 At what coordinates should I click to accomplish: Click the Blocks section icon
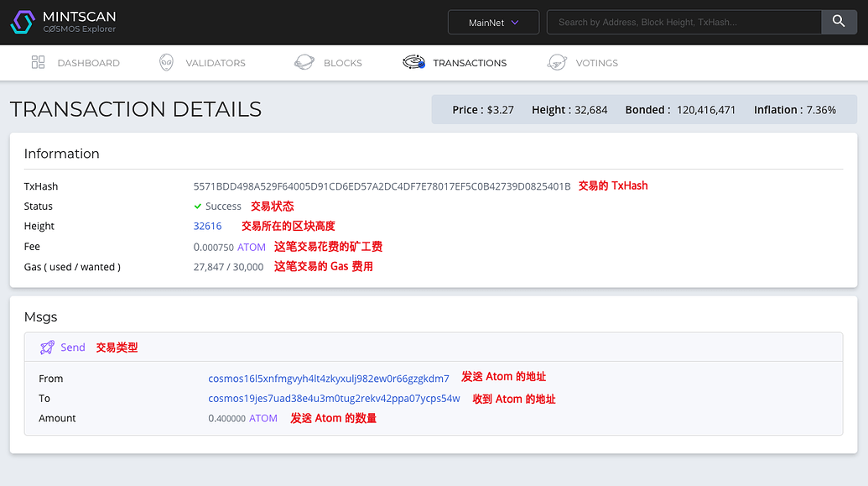[304, 62]
